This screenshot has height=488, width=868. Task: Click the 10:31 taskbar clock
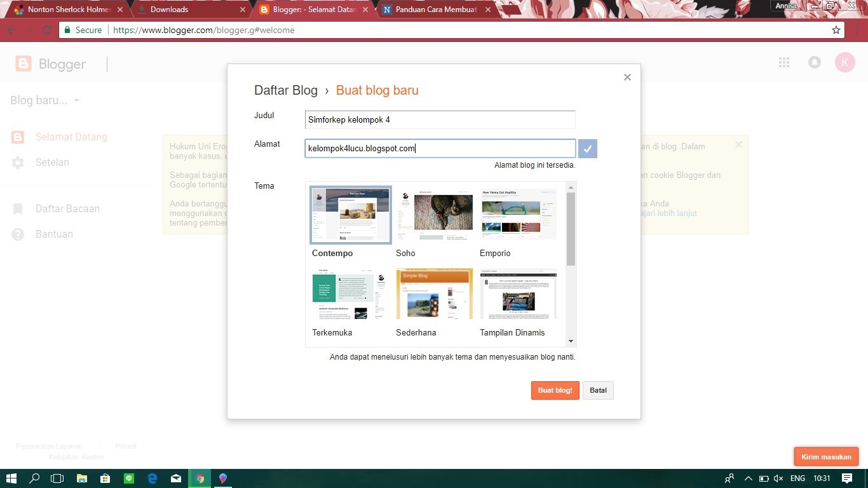822,478
